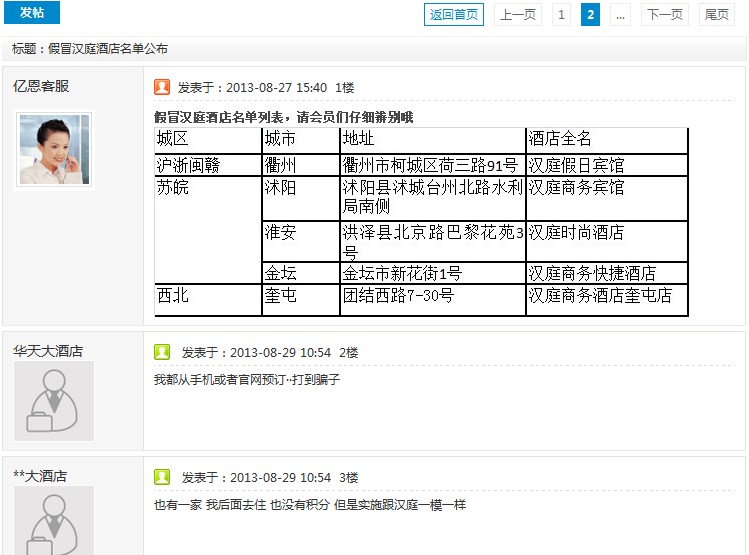Click the 1楼 floor label
Image resolution: width=749 pixels, height=555 pixels.
pyautogui.click(x=345, y=88)
